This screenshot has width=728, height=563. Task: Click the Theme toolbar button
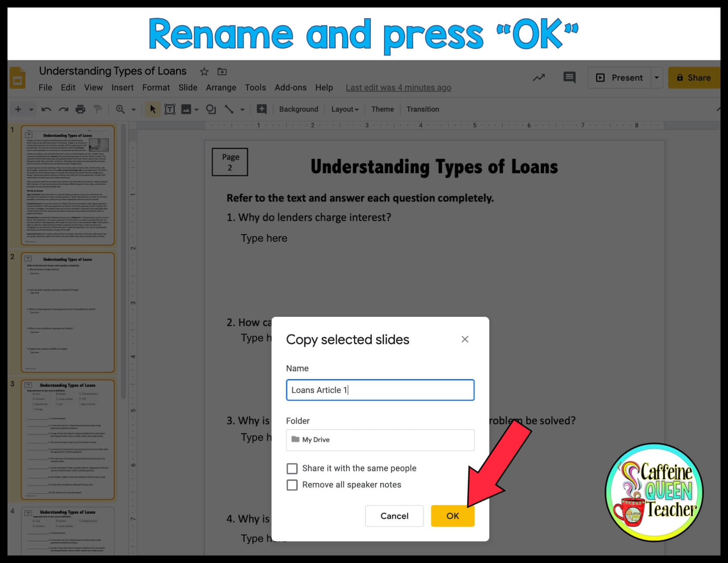pyautogui.click(x=382, y=109)
